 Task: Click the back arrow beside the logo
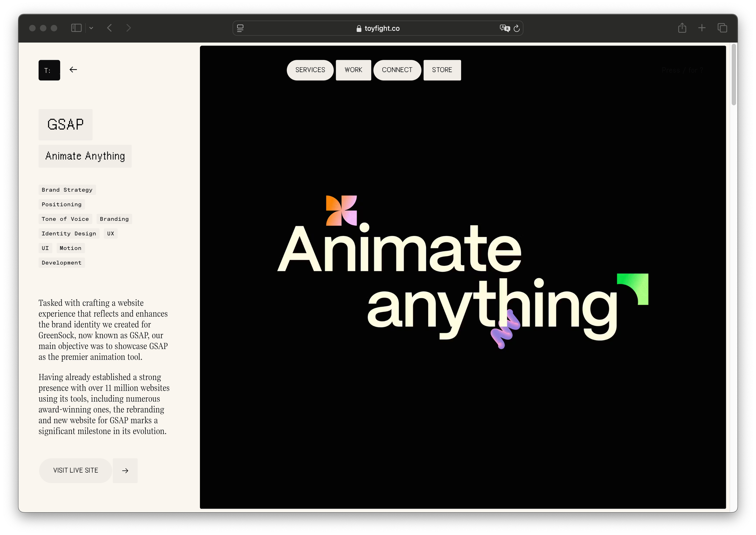[x=73, y=70]
